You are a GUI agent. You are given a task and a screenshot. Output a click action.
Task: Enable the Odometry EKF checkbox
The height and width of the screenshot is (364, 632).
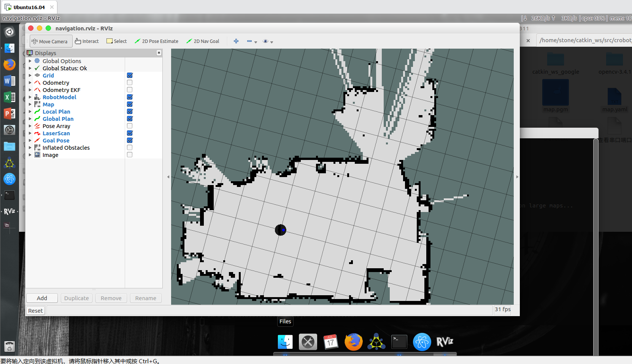pos(130,90)
